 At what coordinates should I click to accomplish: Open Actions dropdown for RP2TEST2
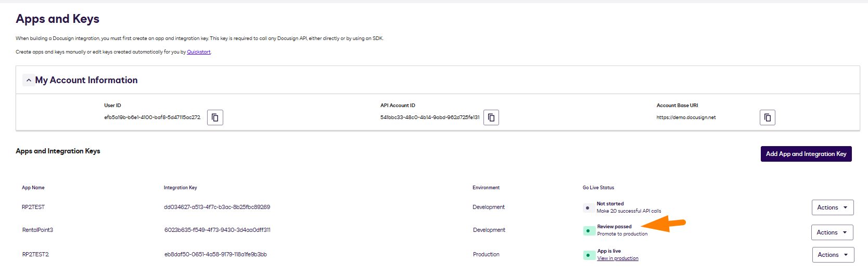[833, 255]
